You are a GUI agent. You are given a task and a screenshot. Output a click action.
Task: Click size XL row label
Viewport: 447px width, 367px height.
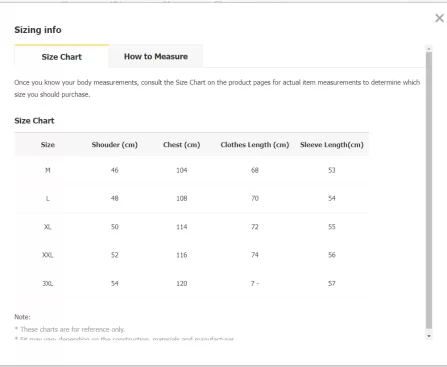48,227
